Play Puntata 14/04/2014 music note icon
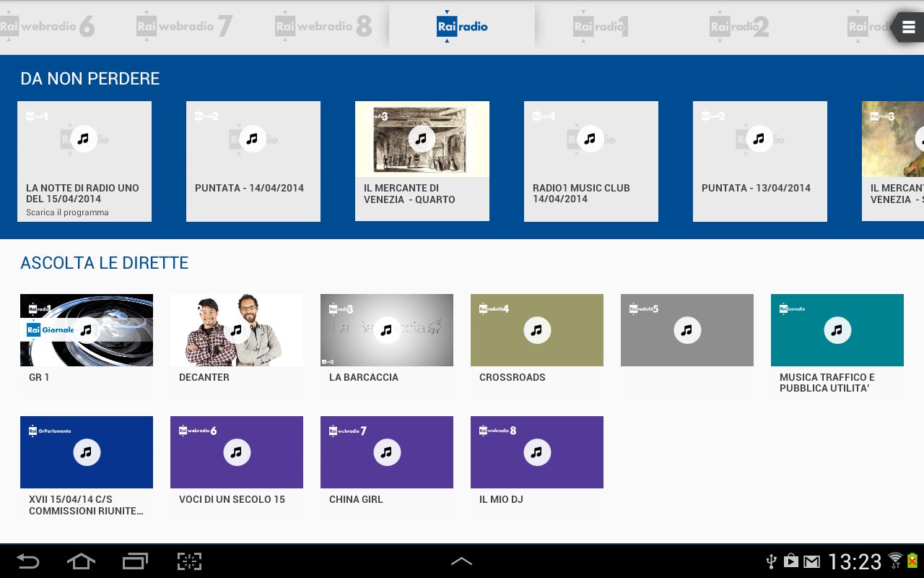Screen dimensions: 924x578 tap(253, 138)
